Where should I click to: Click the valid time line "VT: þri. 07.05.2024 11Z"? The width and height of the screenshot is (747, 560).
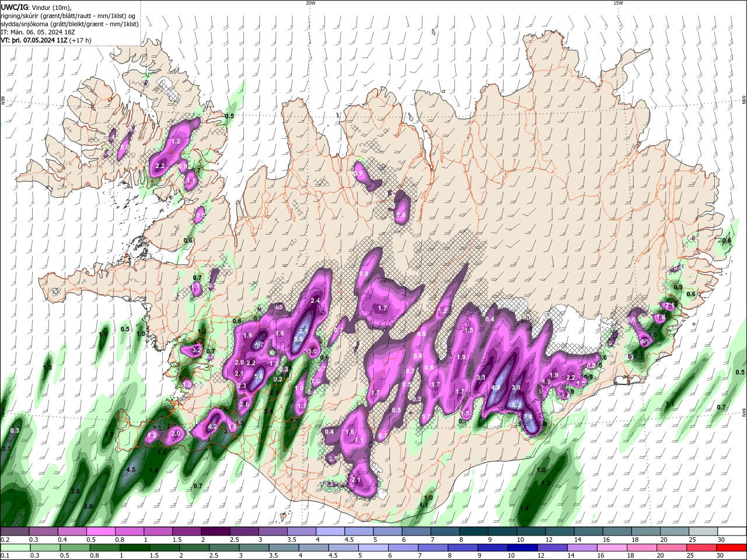(34, 40)
